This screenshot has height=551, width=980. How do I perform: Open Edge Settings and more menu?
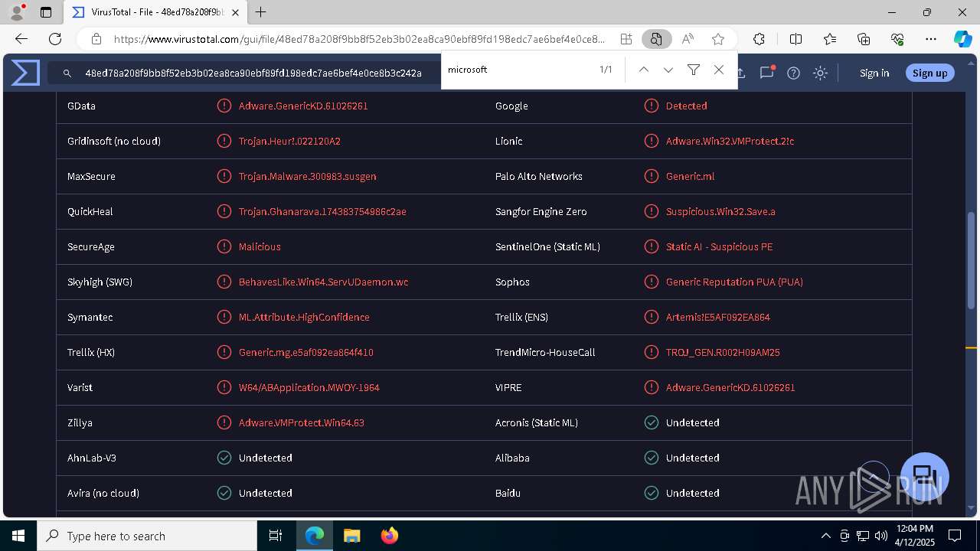coord(931,39)
